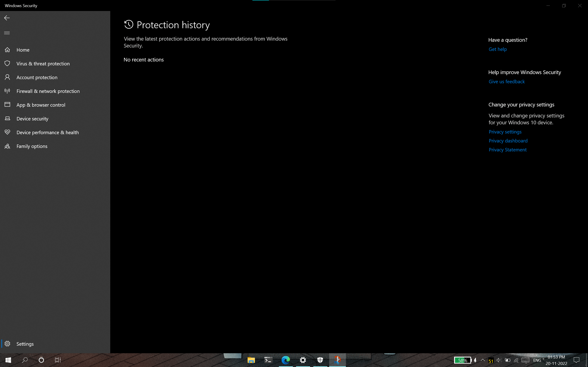Screen dimensions: 588x367
Task: Click the Virus & threat protection shield icon
Action: pyautogui.click(x=7, y=63)
